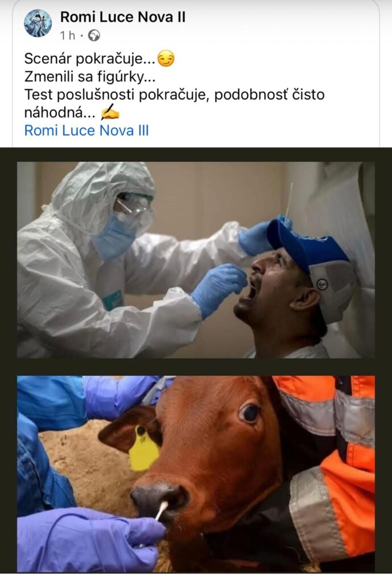This screenshot has width=392, height=583.
Task: Select the writing hand emoji
Action: 110,112
